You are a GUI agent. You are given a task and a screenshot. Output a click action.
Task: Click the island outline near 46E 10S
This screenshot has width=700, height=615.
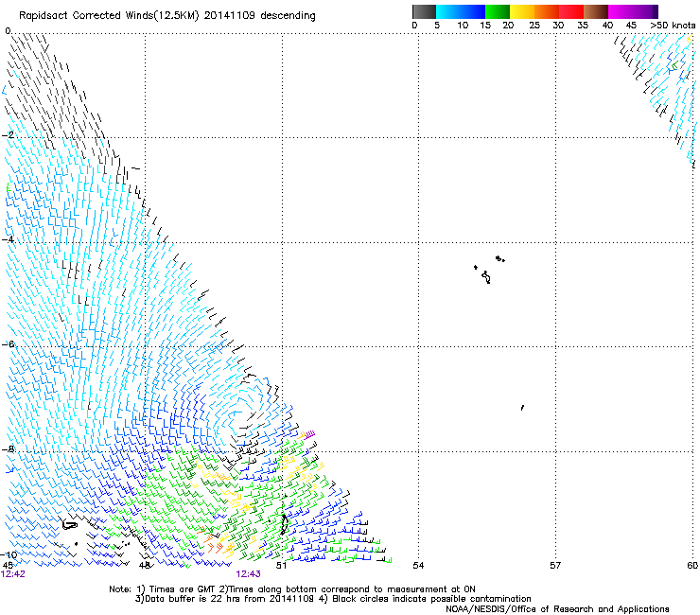click(x=69, y=525)
